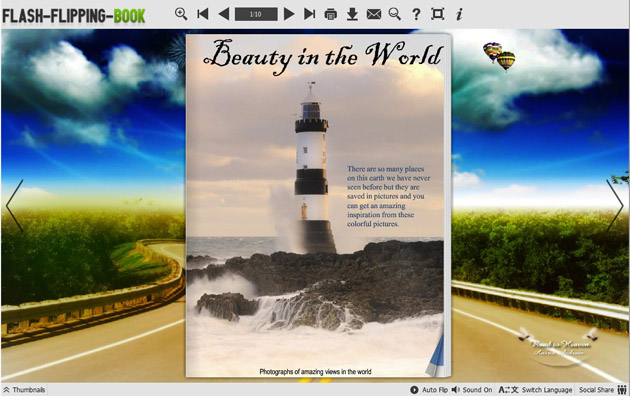Viewport: 630px width, 396px height.
Task: Show book information (i icon)
Action: click(x=459, y=14)
